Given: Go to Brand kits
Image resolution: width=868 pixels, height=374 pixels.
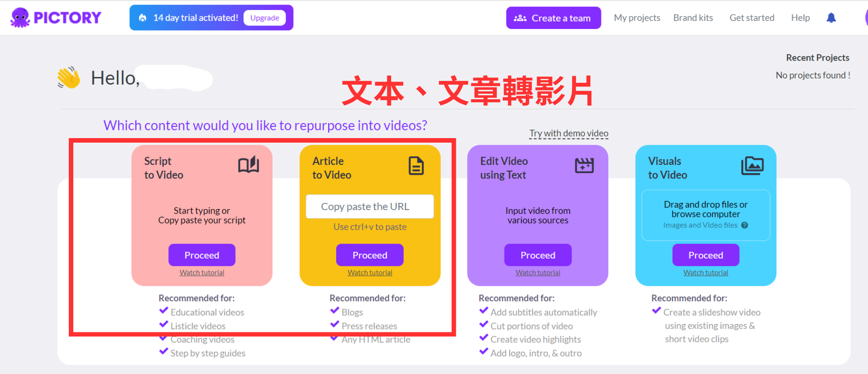Looking at the screenshot, I should click(693, 18).
